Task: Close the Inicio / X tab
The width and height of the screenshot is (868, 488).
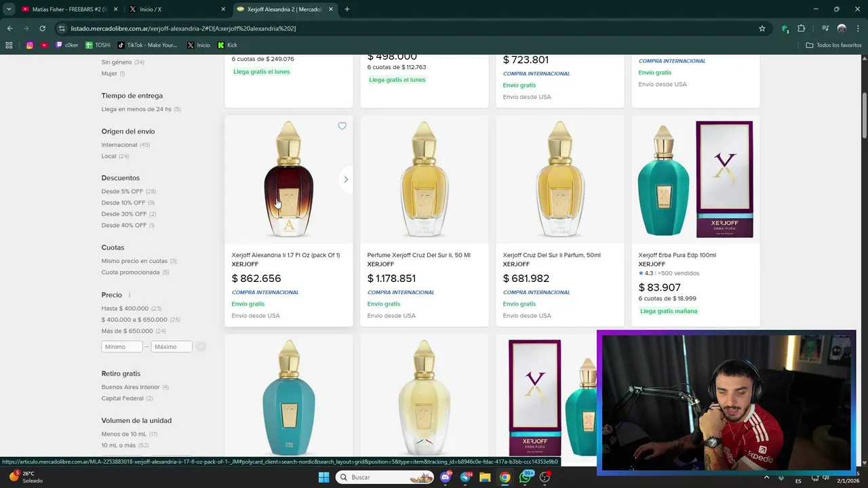Action: pos(223,9)
